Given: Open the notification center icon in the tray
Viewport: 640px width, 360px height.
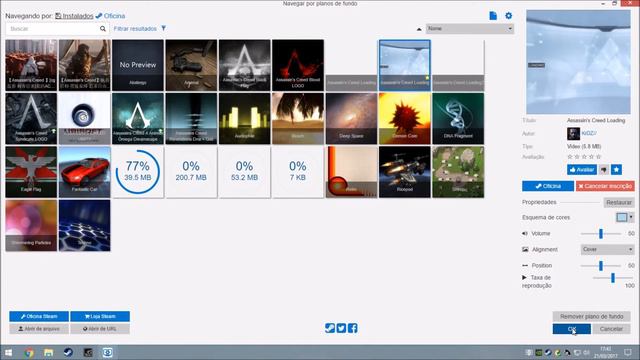Looking at the screenshot, I should 628,352.
